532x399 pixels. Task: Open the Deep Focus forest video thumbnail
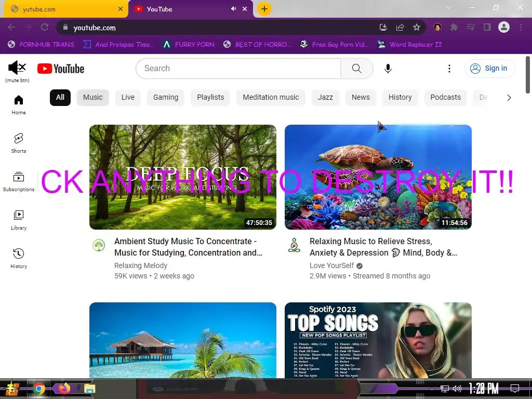pos(183,177)
